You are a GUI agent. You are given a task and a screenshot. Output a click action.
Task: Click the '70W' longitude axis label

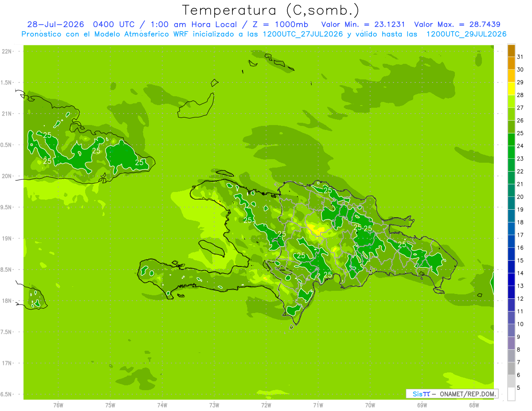tap(370, 405)
